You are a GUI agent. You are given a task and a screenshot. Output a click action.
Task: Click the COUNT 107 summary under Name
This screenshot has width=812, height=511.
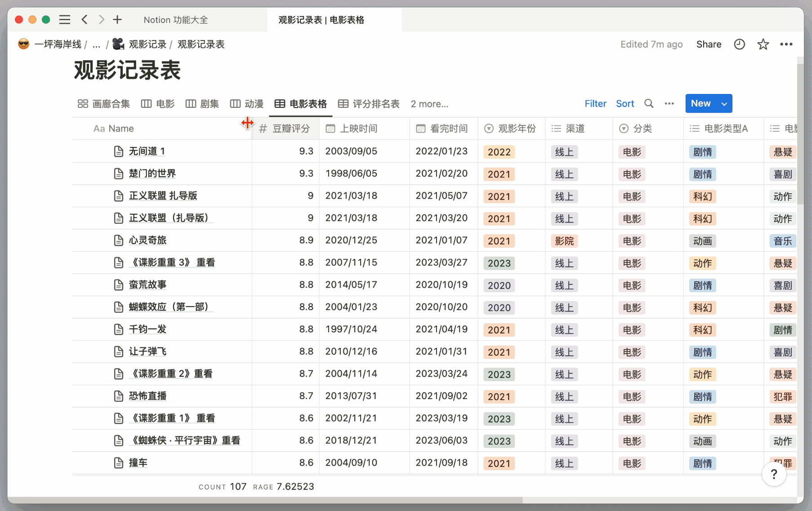(222, 487)
